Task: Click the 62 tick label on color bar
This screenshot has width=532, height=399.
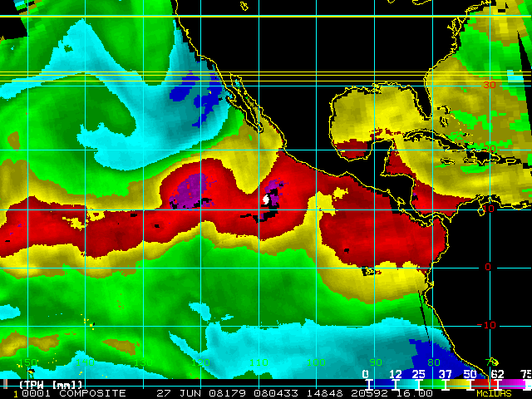Action: point(497,374)
